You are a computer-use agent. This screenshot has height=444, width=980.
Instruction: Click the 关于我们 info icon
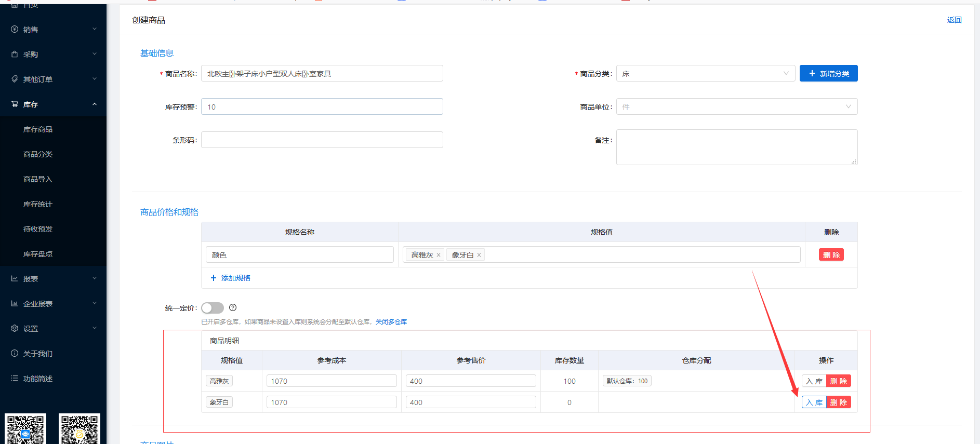pyautogui.click(x=15, y=354)
